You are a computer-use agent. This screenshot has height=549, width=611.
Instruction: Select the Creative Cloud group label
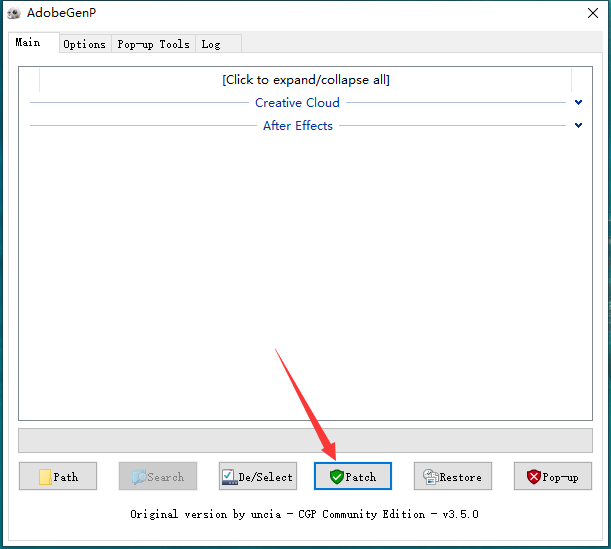(297, 102)
